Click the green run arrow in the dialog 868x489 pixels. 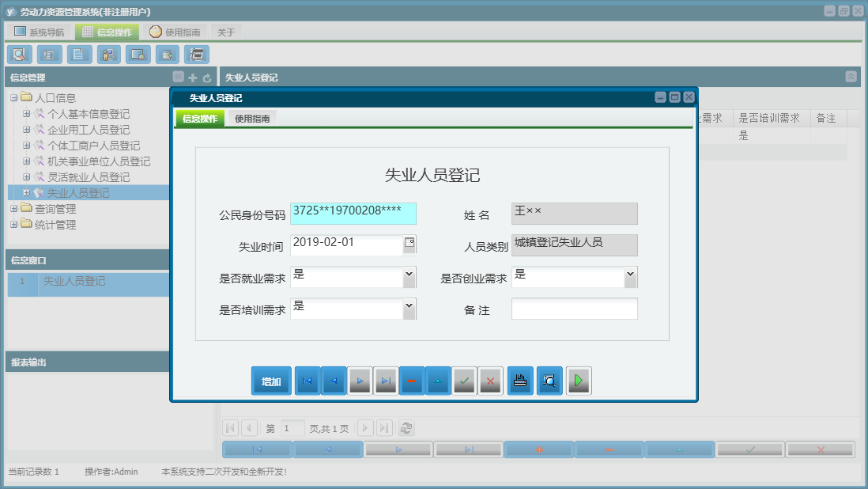click(579, 381)
